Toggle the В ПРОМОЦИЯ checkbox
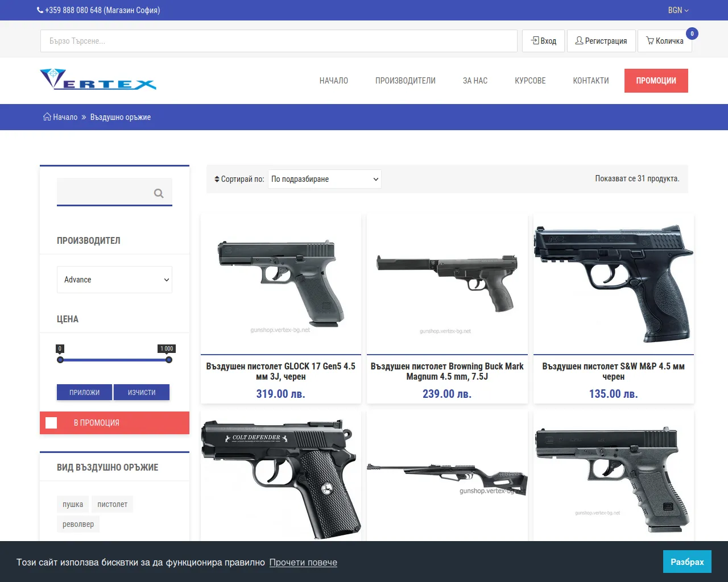Viewport: 728px width, 582px height. click(x=51, y=423)
